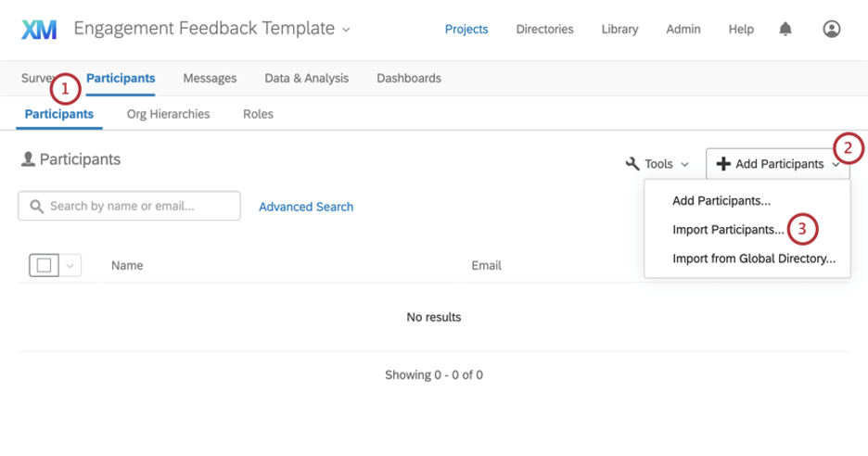Viewport: 868px width, 456px height.
Task: Select Import Participants from the menu
Action: coord(728,229)
